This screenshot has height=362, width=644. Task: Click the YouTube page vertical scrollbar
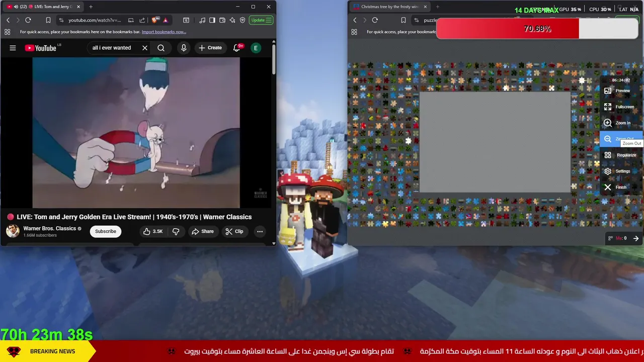(274, 60)
